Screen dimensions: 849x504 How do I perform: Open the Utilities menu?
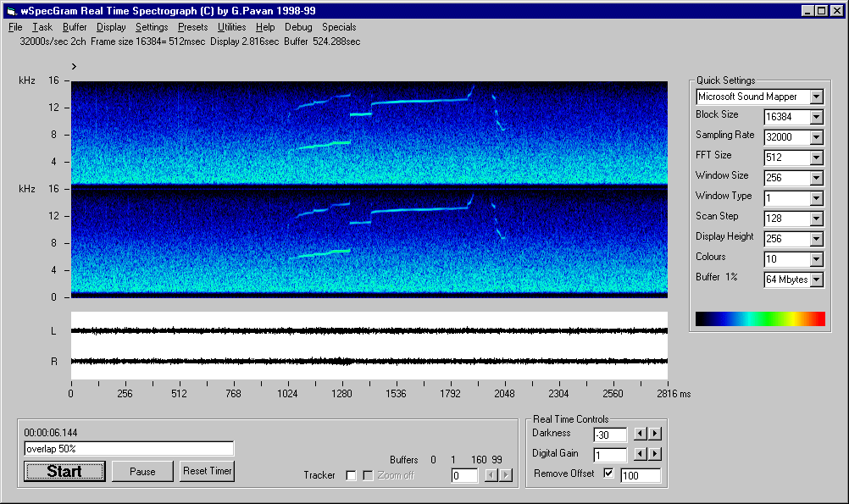point(232,27)
